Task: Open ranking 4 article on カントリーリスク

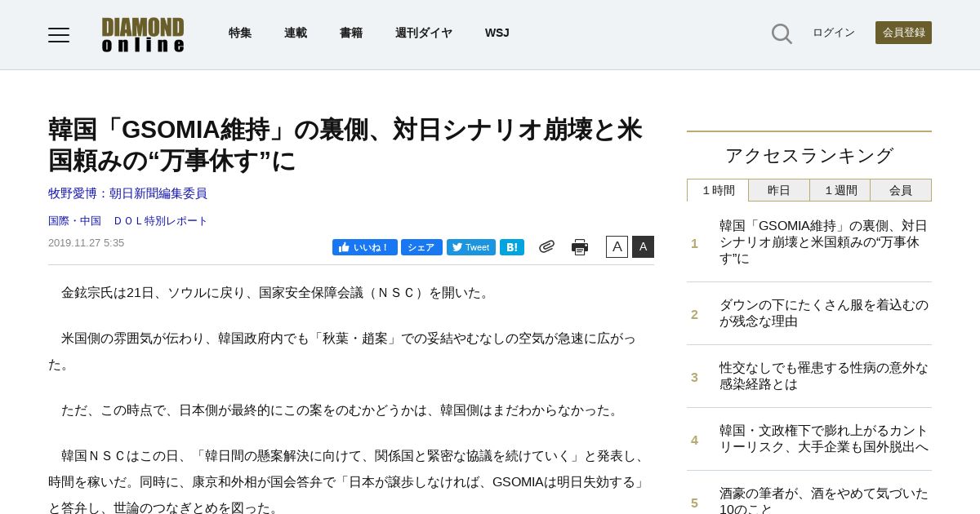Action: pos(823,439)
